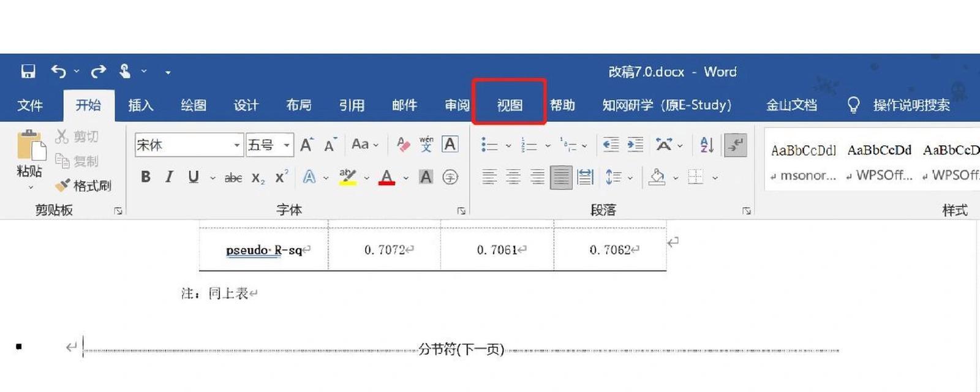This screenshot has width=980, height=392.
Task: Go to the 布局 tab
Action: [x=299, y=105]
